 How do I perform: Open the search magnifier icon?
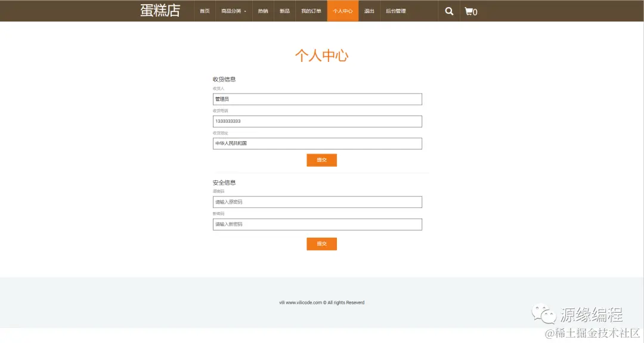click(449, 11)
